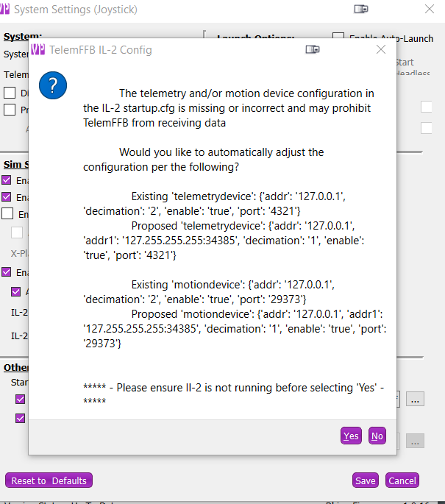
Task: Close the System Settings window
Action: [x=430, y=9]
